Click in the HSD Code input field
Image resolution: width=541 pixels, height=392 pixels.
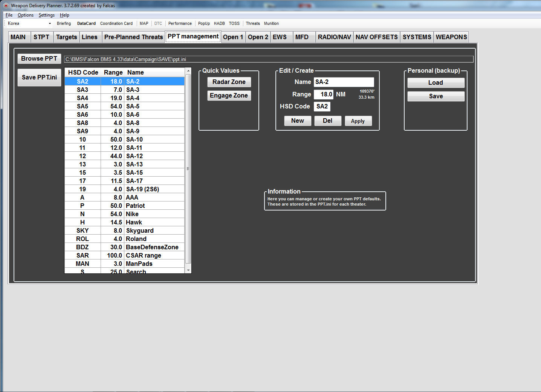coord(322,106)
